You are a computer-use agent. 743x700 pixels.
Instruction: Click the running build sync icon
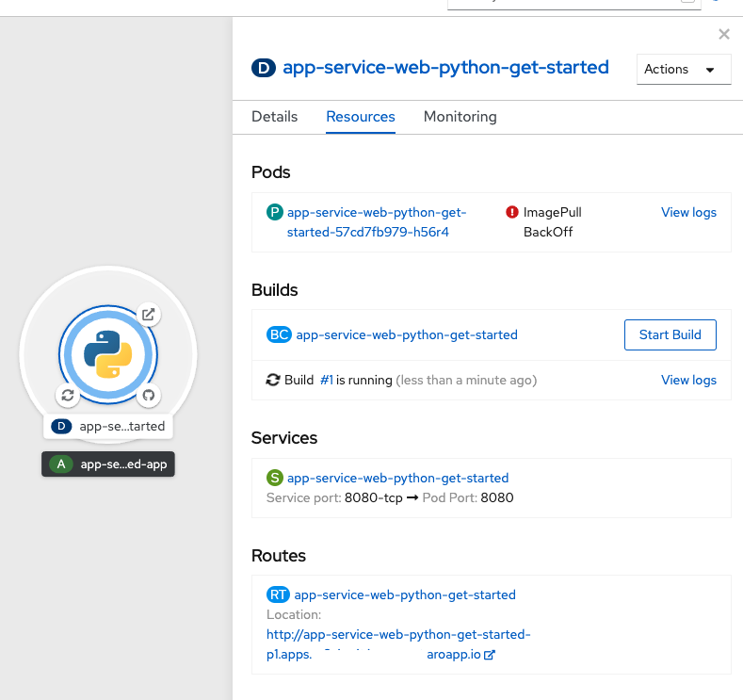pyautogui.click(x=272, y=380)
